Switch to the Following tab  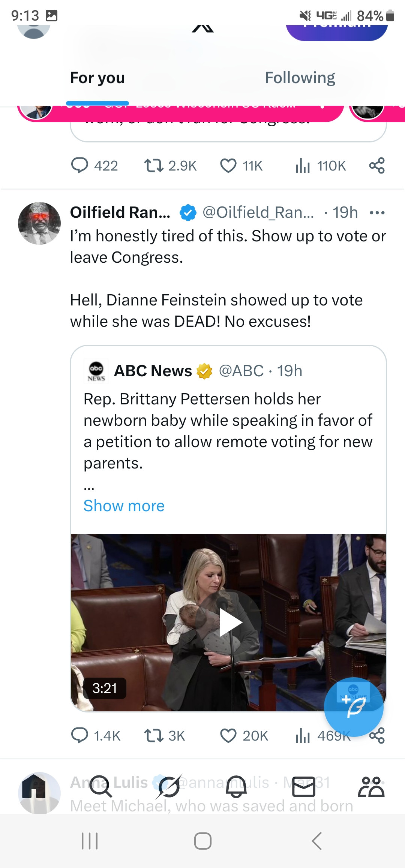pyautogui.click(x=300, y=78)
